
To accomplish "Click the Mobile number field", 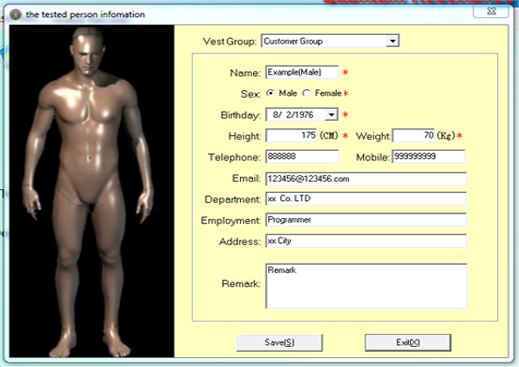I will 429,157.
